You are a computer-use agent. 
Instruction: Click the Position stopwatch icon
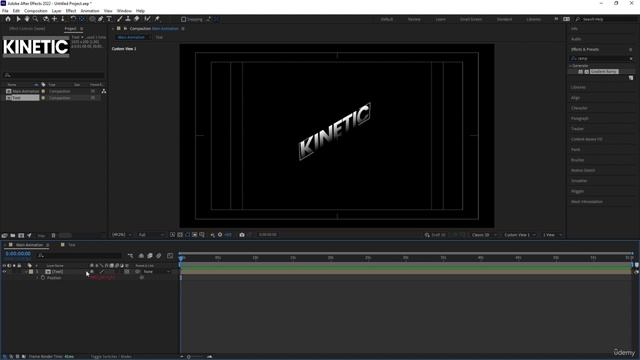43,278
